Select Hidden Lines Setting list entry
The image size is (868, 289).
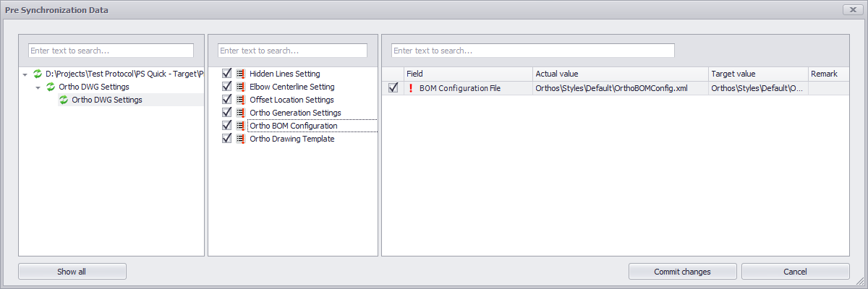[x=284, y=74]
